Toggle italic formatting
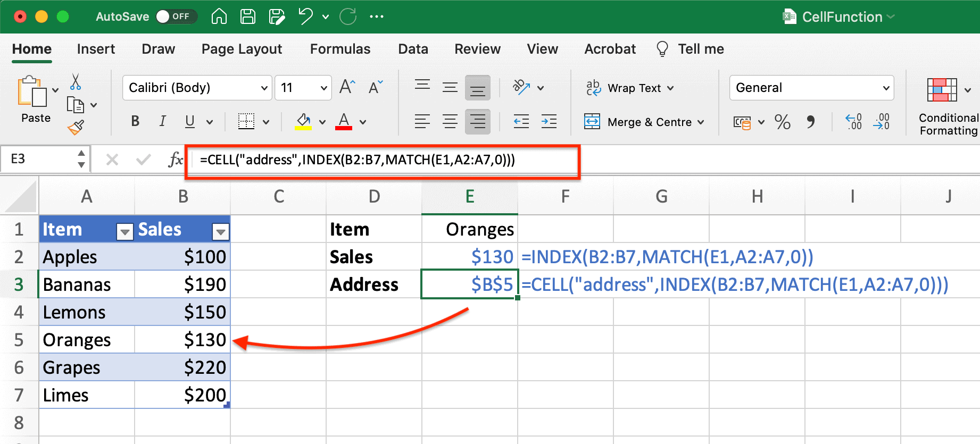Image resolution: width=980 pixels, height=444 pixels. 162,122
